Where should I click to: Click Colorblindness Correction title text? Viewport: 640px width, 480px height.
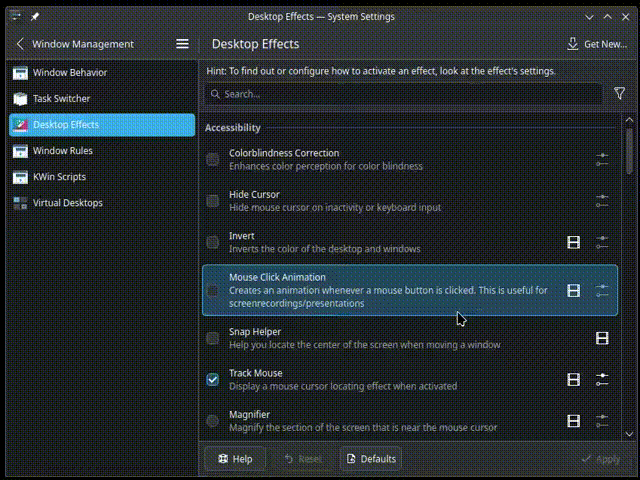tap(284, 153)
